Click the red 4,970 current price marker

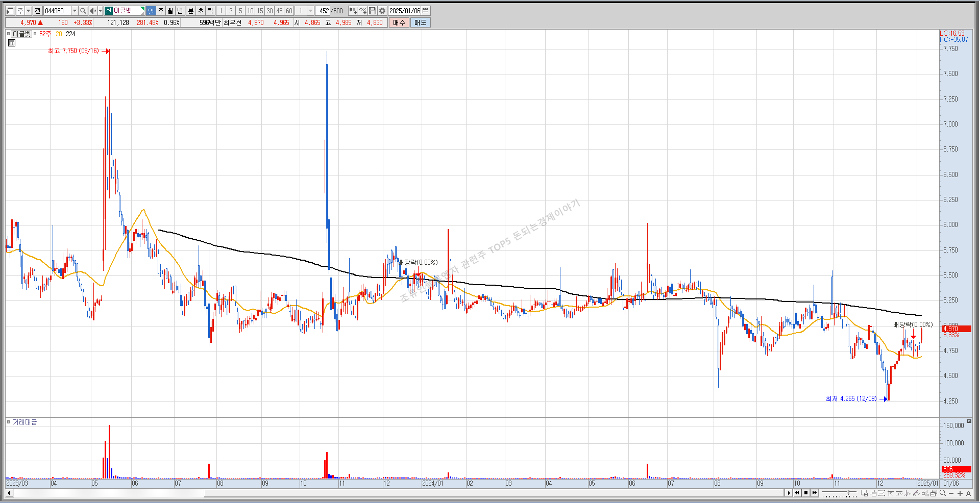click(956, 329)
